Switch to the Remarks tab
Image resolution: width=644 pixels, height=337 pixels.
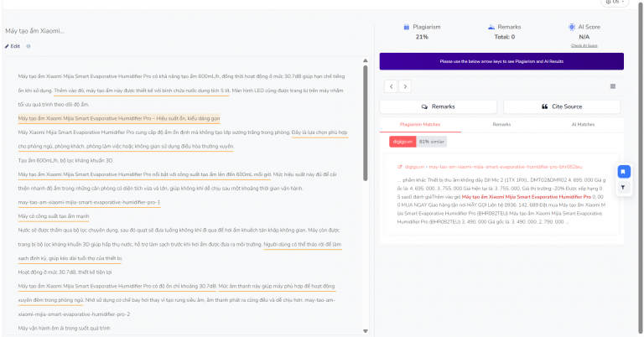point(501,124)
